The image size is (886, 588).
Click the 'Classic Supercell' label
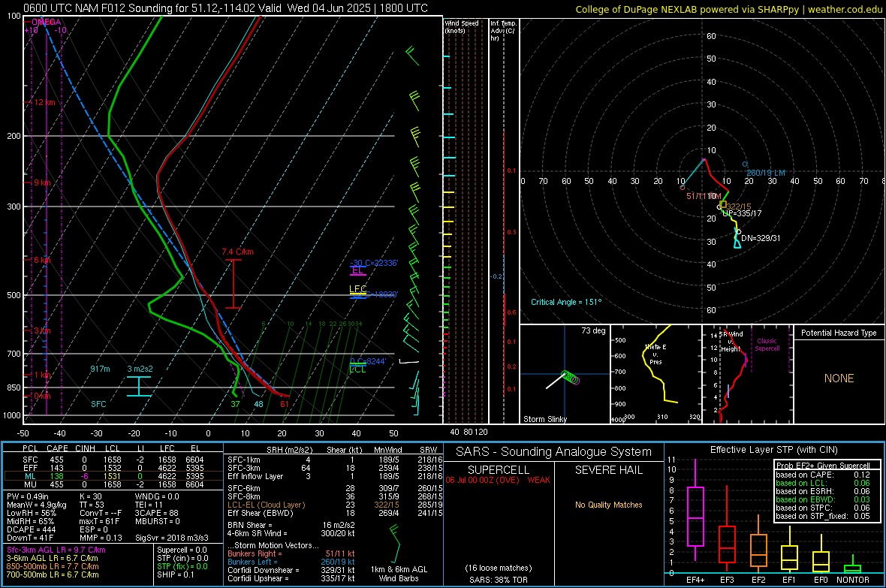(767, 345)
